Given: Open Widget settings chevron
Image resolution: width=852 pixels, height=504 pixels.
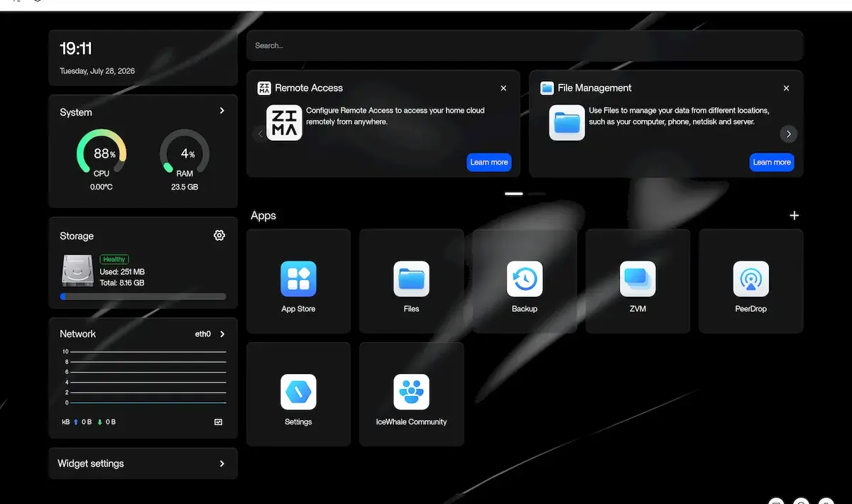Looking at the screenshot, I should coord(222,464).
